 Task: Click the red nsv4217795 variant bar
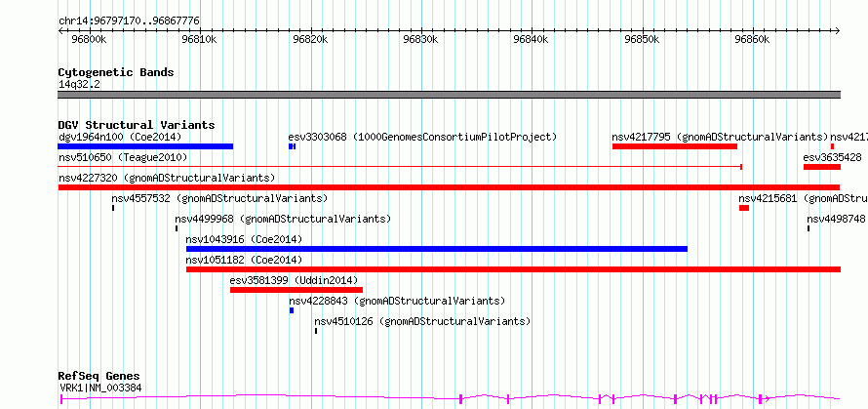674,146
